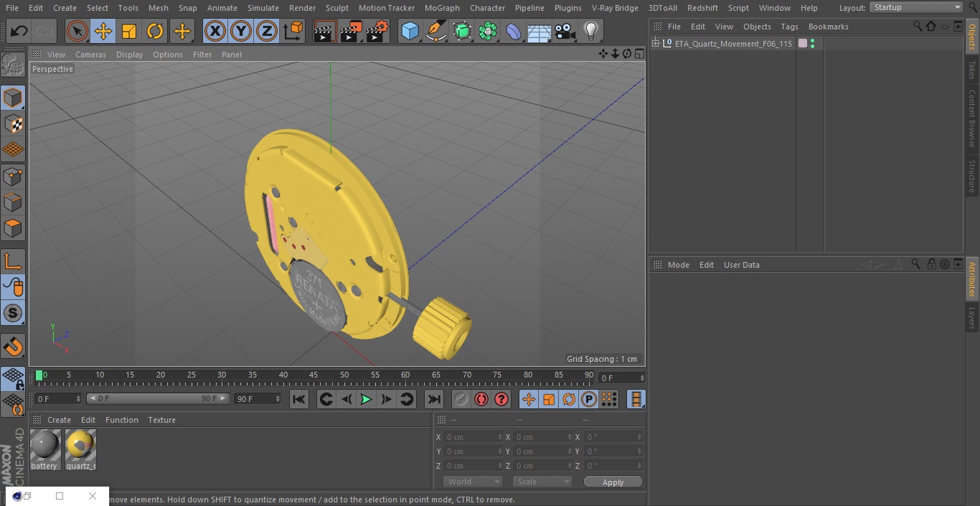
Task: Open the Layout dropdown set to Startup
Action: [x=916, y=7]
